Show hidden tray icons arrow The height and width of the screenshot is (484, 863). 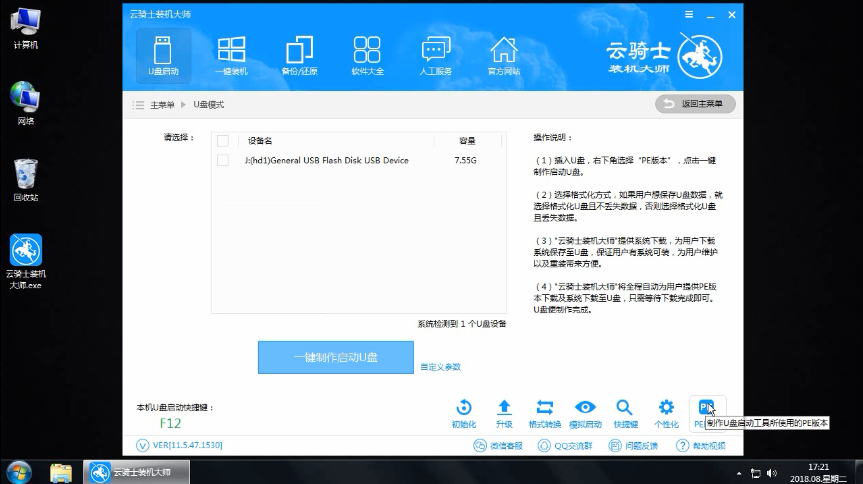pos(739,474)
